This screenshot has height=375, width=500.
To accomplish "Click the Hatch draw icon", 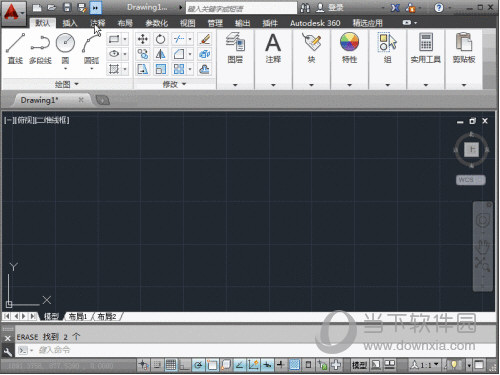I will click(114, 69).
